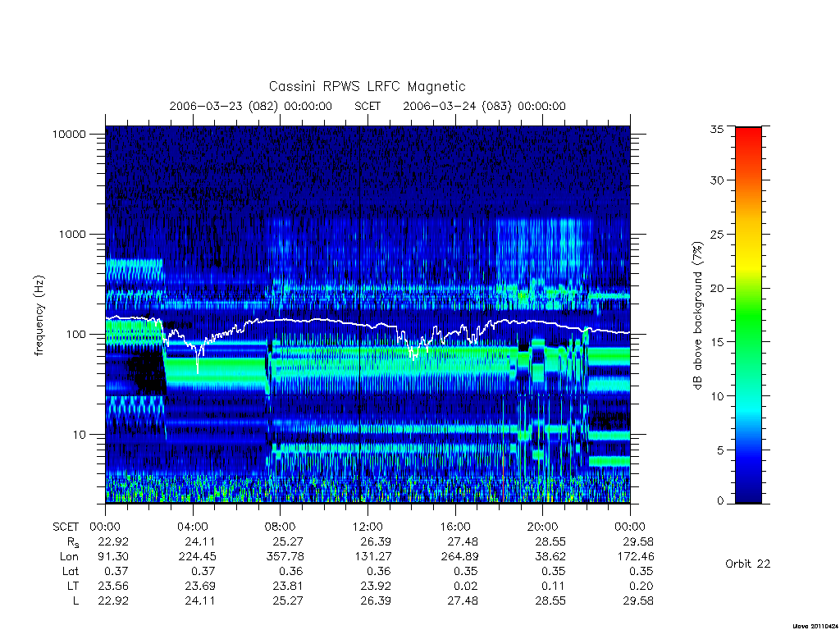Click the 'Lon' row label
840x630 pixels.
coord(69,557)
